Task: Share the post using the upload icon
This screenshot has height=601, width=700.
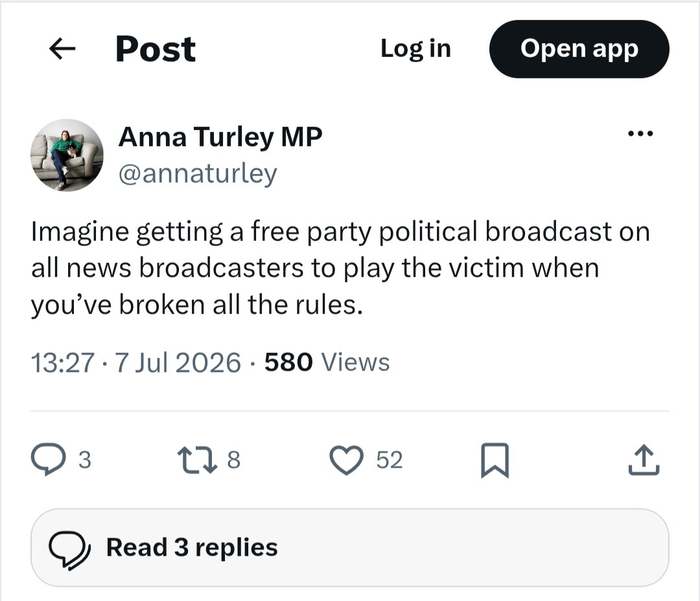Action: pyautogui.click(x=644, y=459)
